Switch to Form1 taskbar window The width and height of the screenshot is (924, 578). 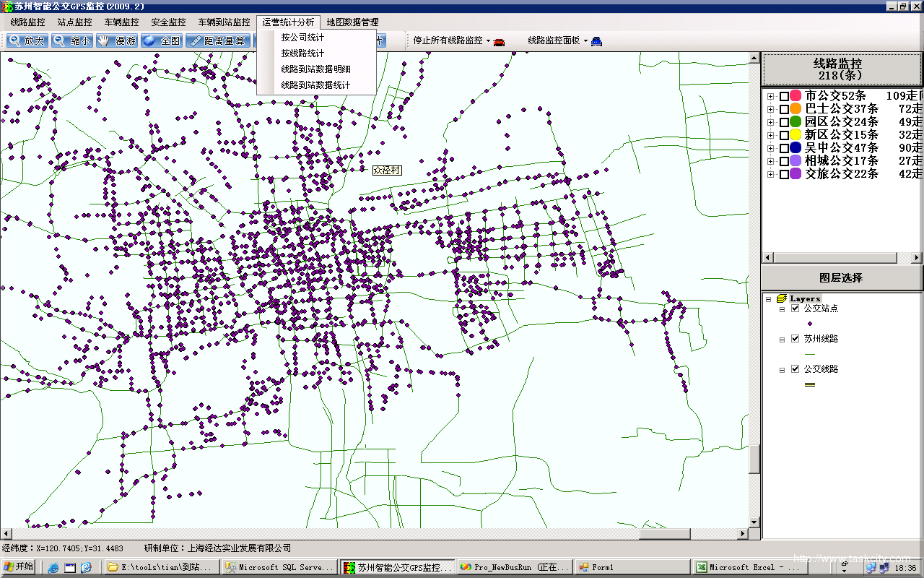point(632,568)
